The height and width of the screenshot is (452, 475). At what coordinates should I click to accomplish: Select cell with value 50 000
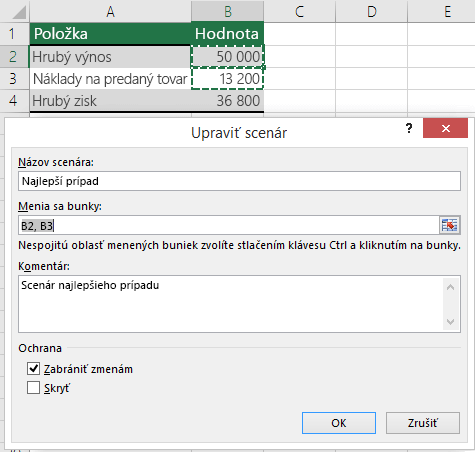(228, 56)
